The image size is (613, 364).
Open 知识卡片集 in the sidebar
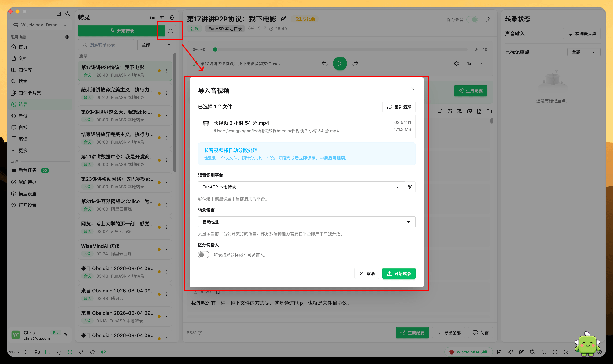(x=40, y=93)
